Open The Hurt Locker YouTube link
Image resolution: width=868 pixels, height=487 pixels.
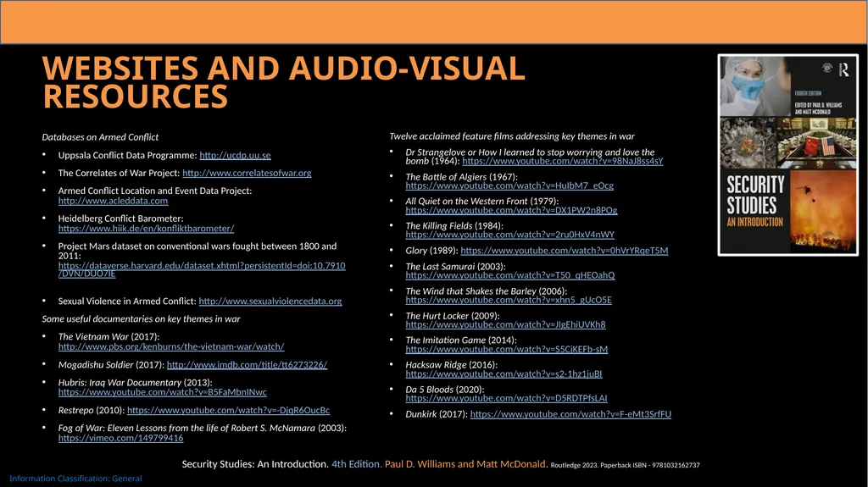tap(505, 325)
